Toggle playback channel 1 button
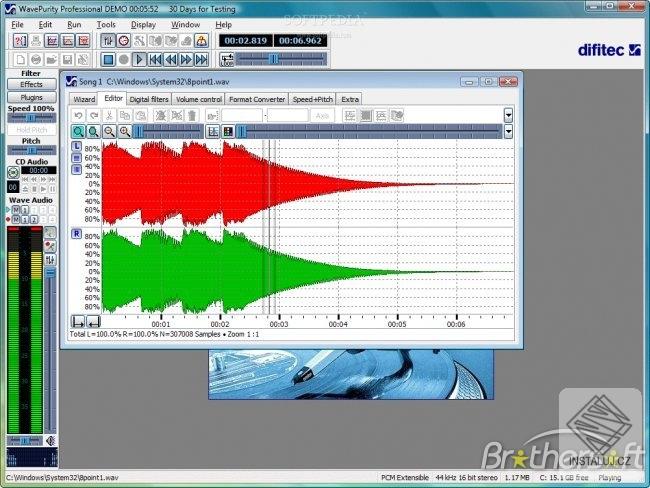The image size is (650, 488). point(25,210)
